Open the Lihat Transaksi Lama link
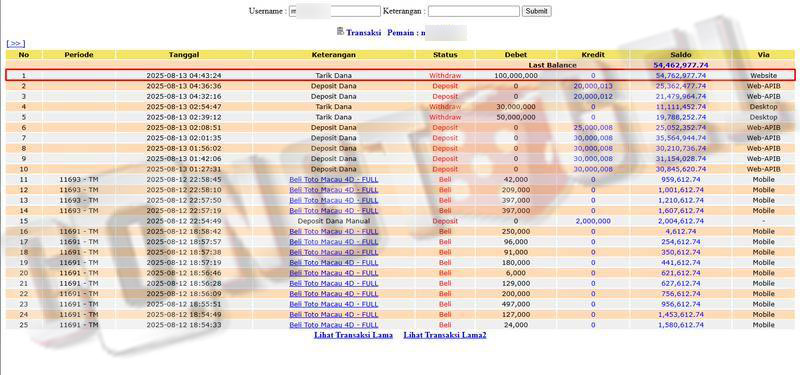This screenshot has height=375, width=800. 353,335
